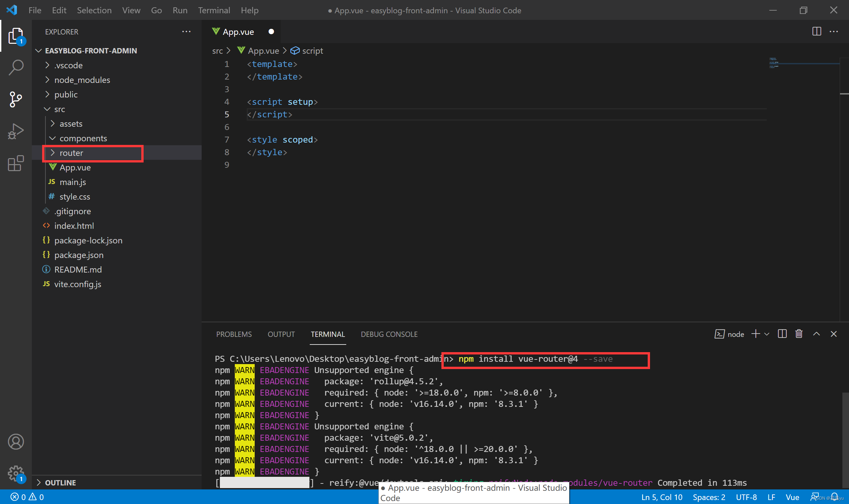
Task: Split the editor to the right
Action: [x=816, y=31]
